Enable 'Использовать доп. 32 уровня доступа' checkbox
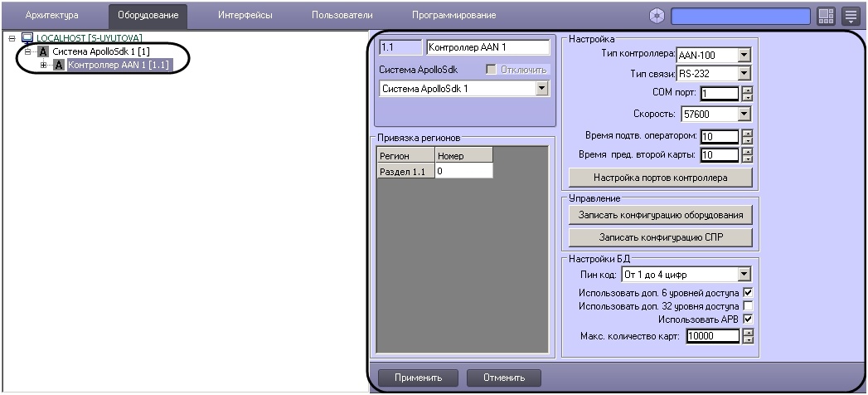Screen dimensions: 868x395 point(748,305)
